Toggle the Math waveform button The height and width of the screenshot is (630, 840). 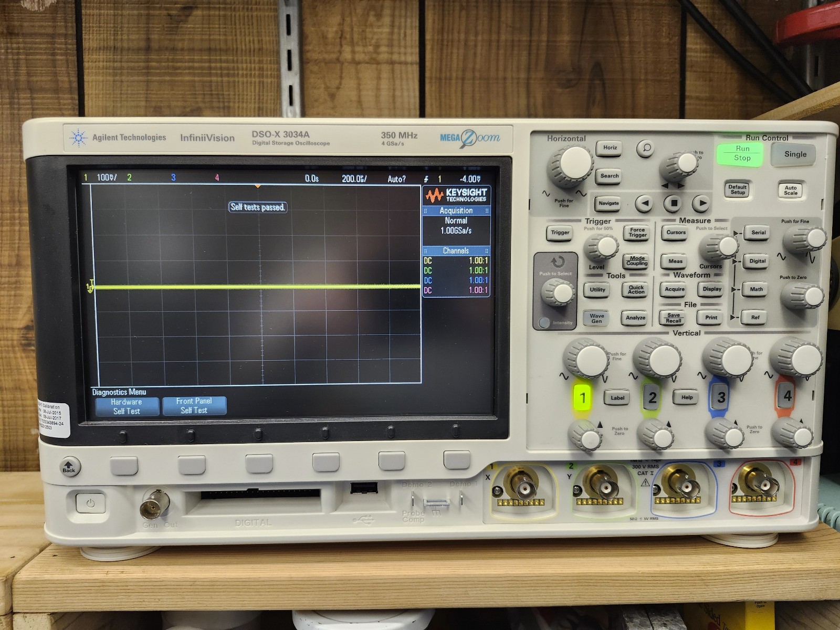[x=756, y=289]
